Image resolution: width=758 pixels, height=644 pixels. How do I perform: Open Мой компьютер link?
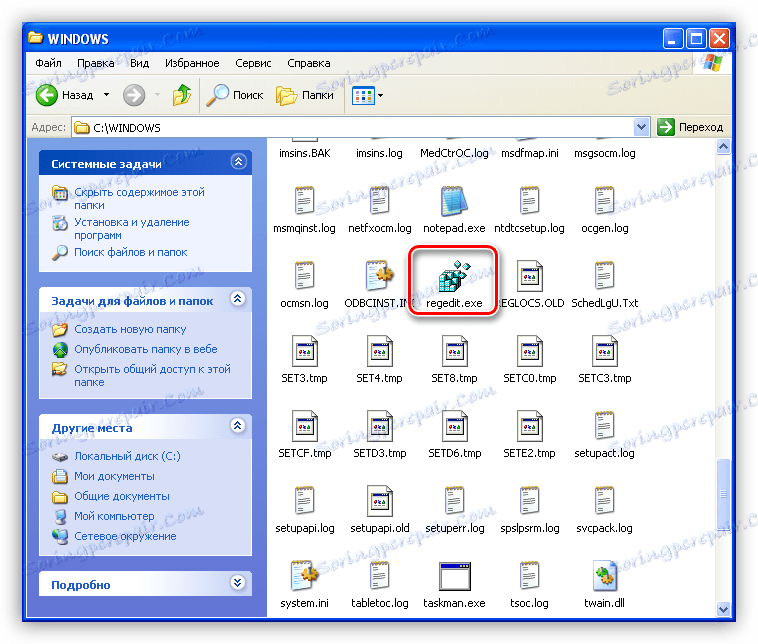pos(114,516)
